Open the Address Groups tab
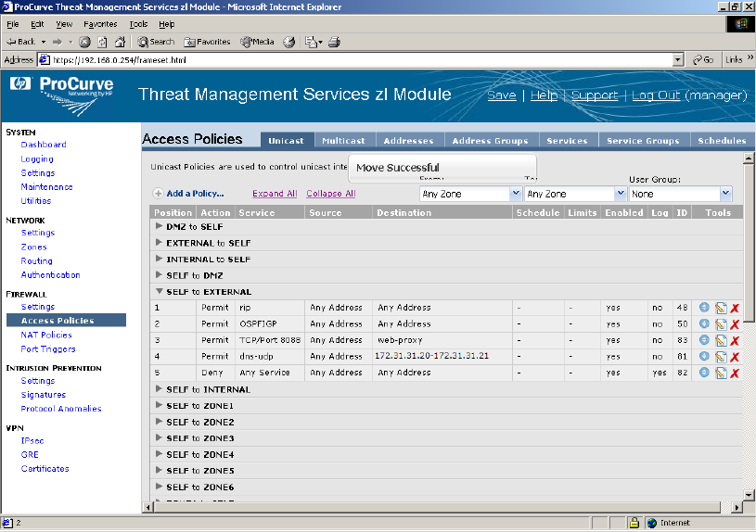 [491, 141]
